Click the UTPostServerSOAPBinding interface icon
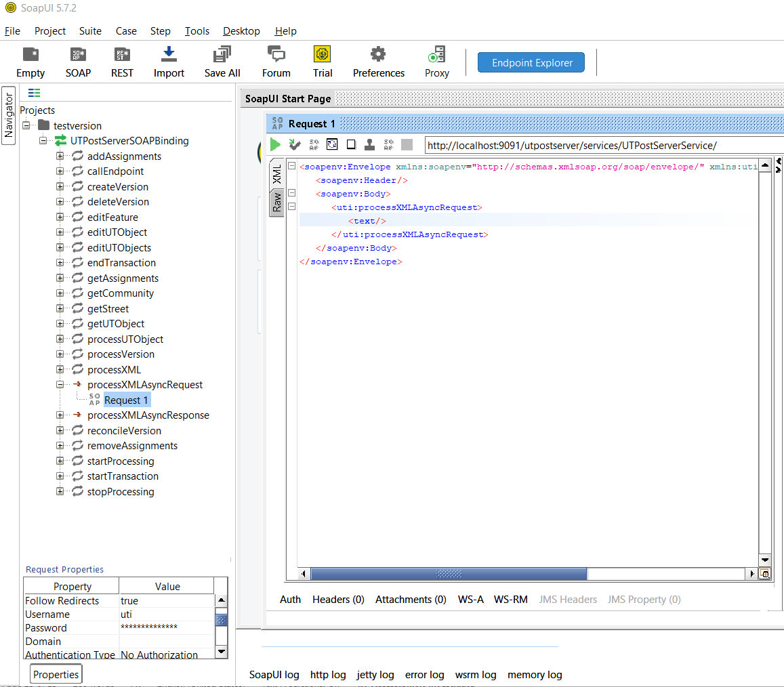 [x=60, y=140]
